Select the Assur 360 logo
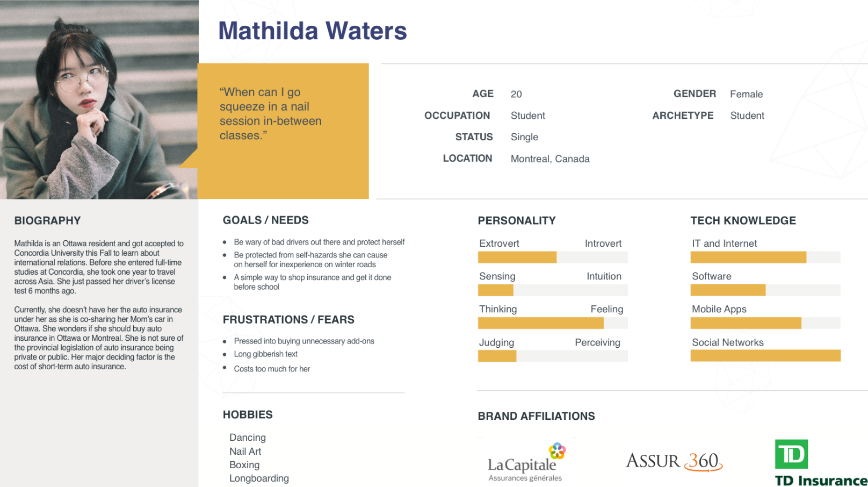 point(674,461)
